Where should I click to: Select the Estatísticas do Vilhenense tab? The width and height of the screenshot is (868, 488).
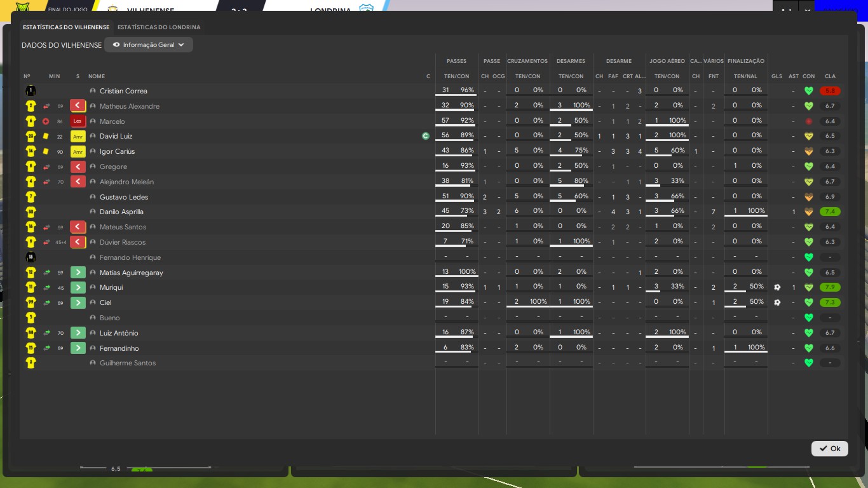click(x=66, y=27)
